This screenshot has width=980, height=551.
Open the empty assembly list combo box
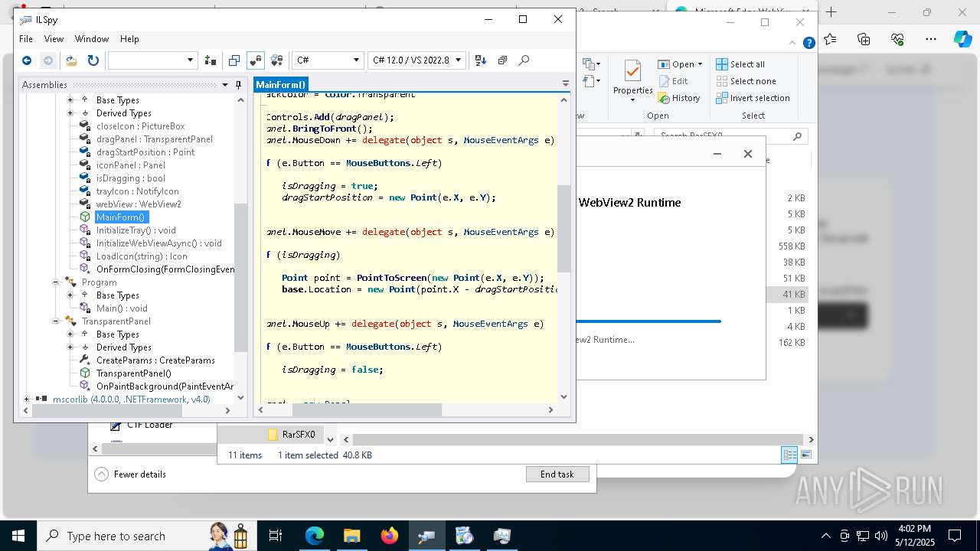click(x=152, y=60)
